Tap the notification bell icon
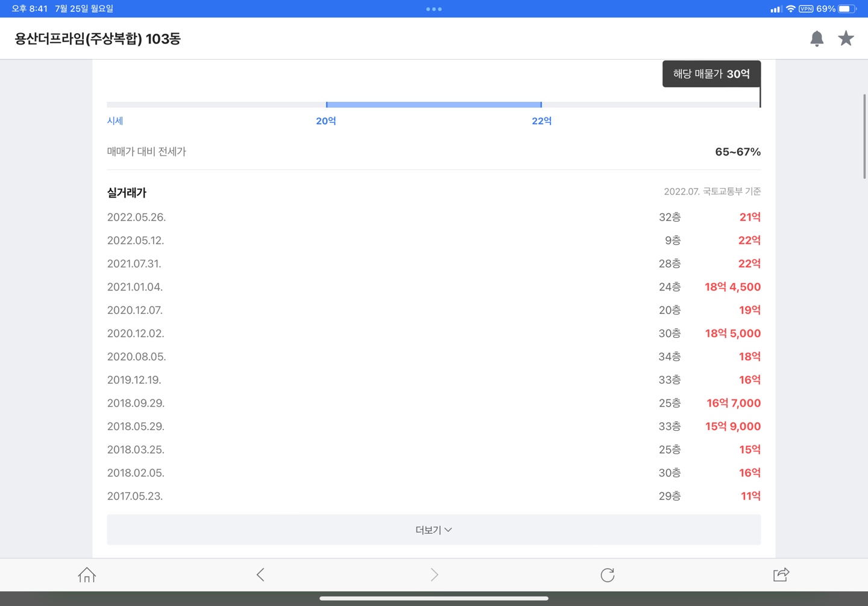 (817, 39)
